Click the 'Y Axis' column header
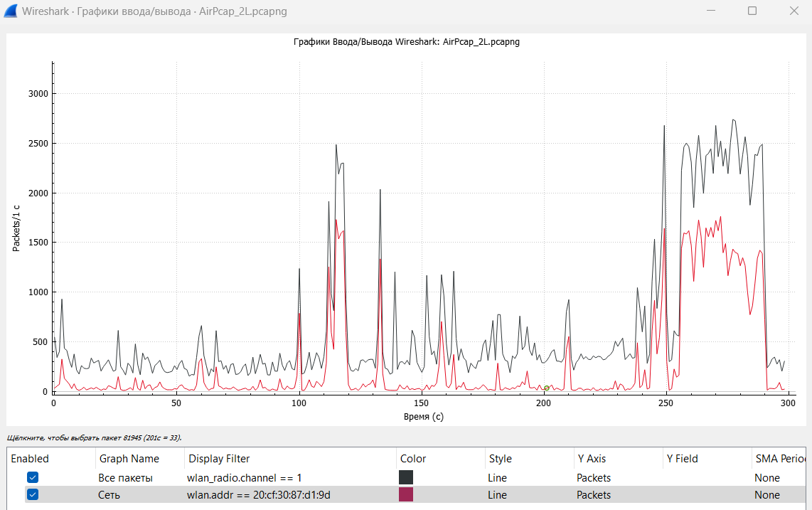 tap(619, 459)
